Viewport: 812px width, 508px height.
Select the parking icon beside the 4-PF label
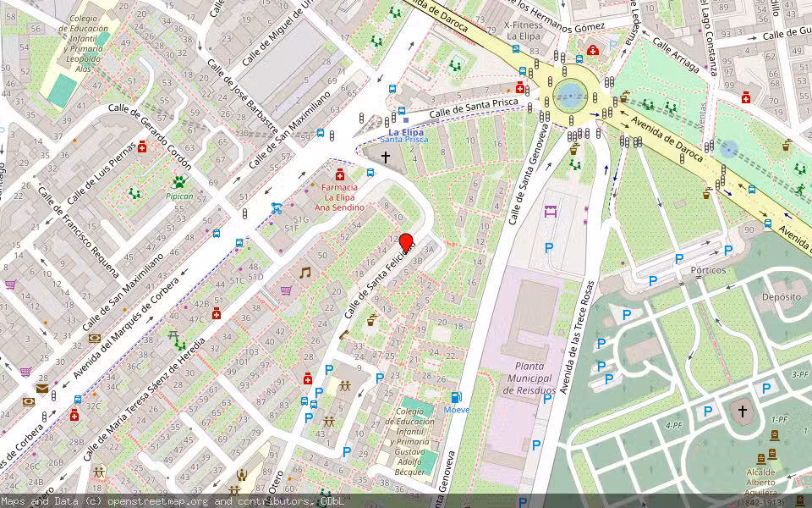[707, 411]
